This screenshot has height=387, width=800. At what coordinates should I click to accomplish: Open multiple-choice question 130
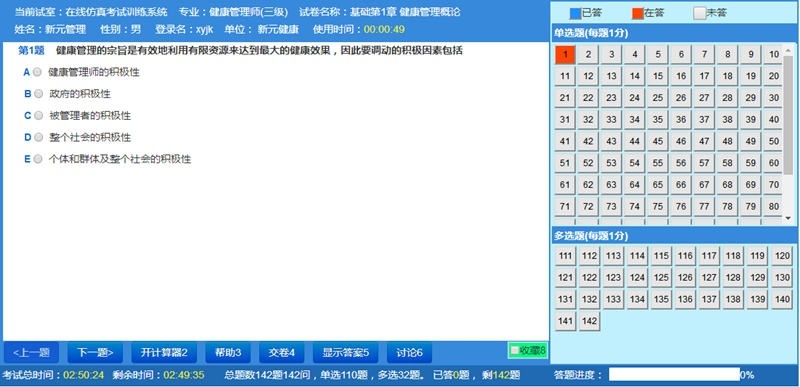click(x=782, y=278)
